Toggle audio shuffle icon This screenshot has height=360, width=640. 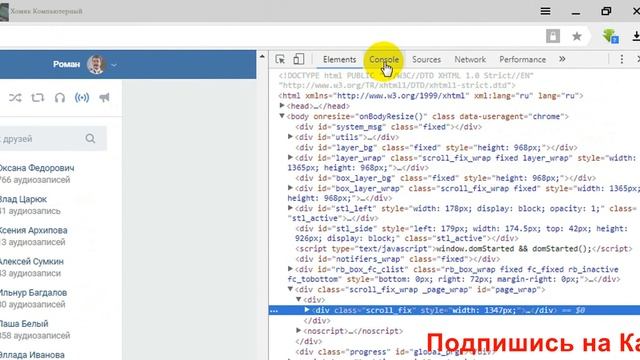[15, 98]
